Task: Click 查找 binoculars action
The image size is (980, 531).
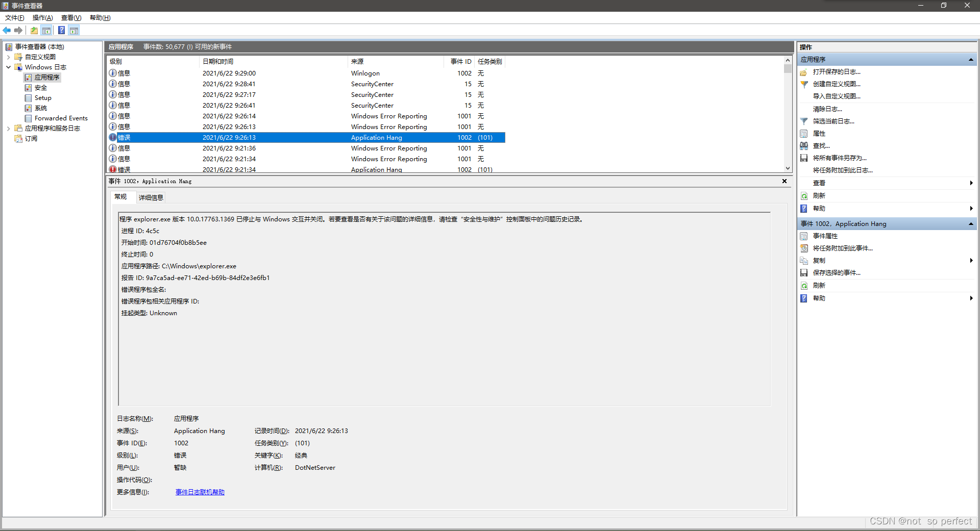Action: pos(821,146)
